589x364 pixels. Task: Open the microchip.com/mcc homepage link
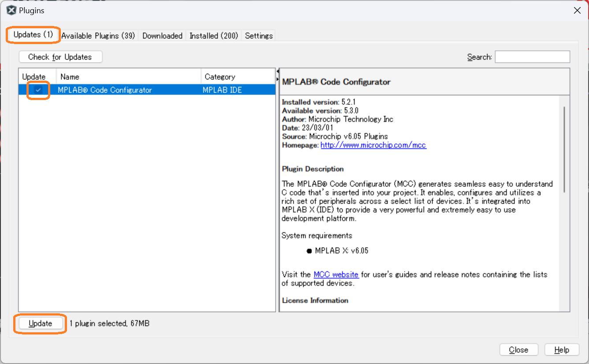pyautogui.click(x=373, y=145)
